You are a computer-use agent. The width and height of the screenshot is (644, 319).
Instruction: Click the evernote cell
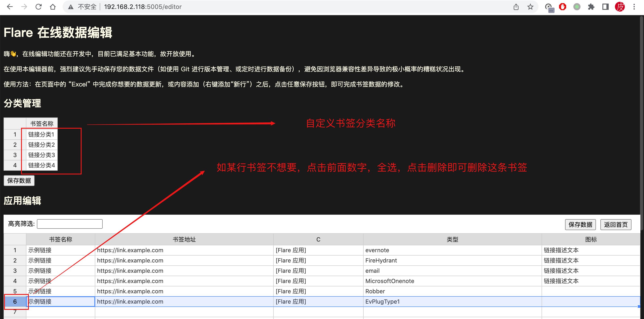(453, 250)
